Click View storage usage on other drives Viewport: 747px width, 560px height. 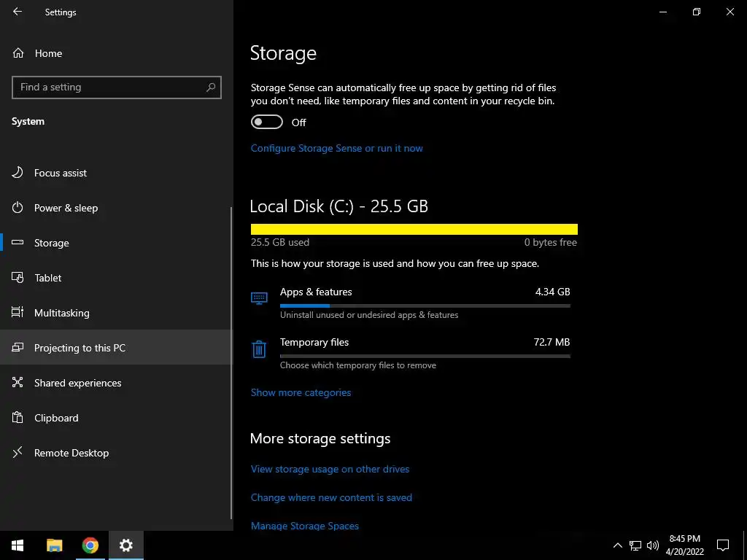pos(330,469)
